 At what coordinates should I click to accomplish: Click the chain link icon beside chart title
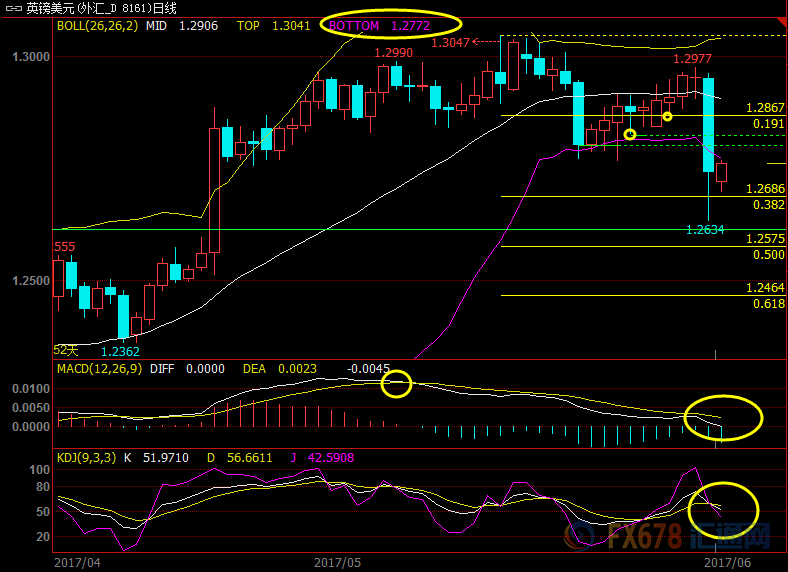(12, 8)
